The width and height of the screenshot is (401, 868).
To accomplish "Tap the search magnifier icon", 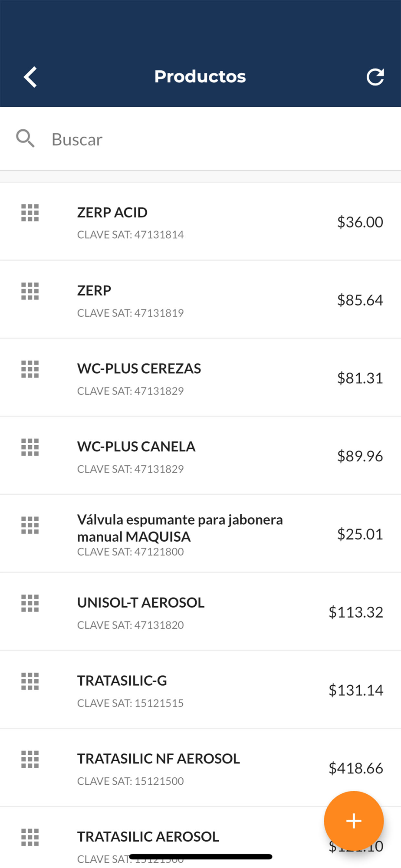I will 25,139.
